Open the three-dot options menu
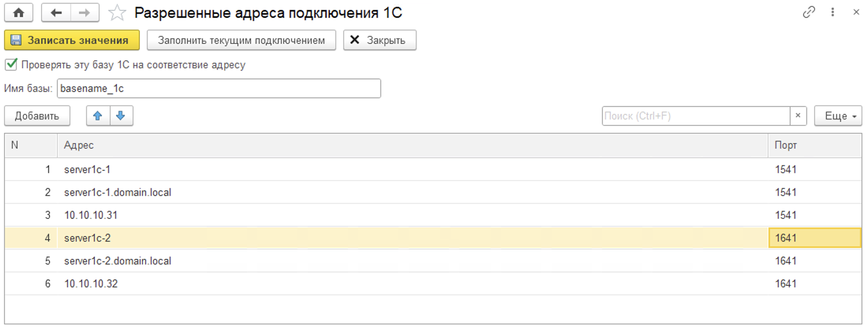Screen dimensions: 868x328 point(832,12)
